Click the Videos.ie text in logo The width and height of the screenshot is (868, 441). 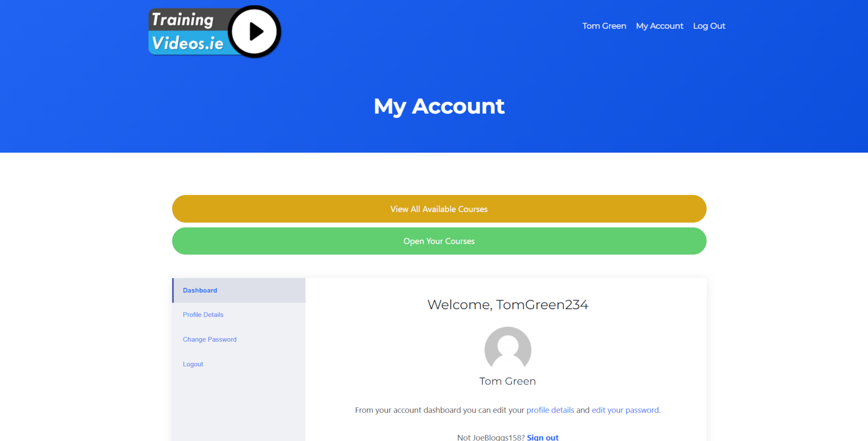point(188,43)
